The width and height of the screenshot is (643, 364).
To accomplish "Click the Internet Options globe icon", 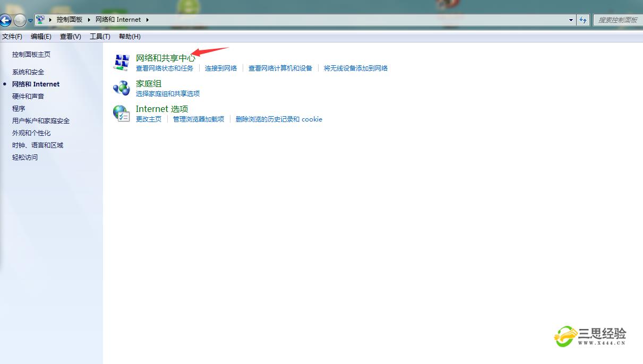I will click(x=122, y=113).
